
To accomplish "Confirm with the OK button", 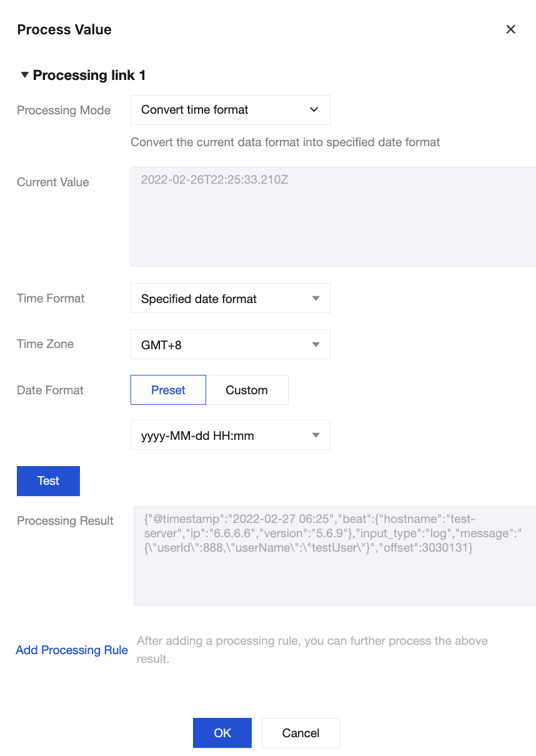I will point(222,733).
